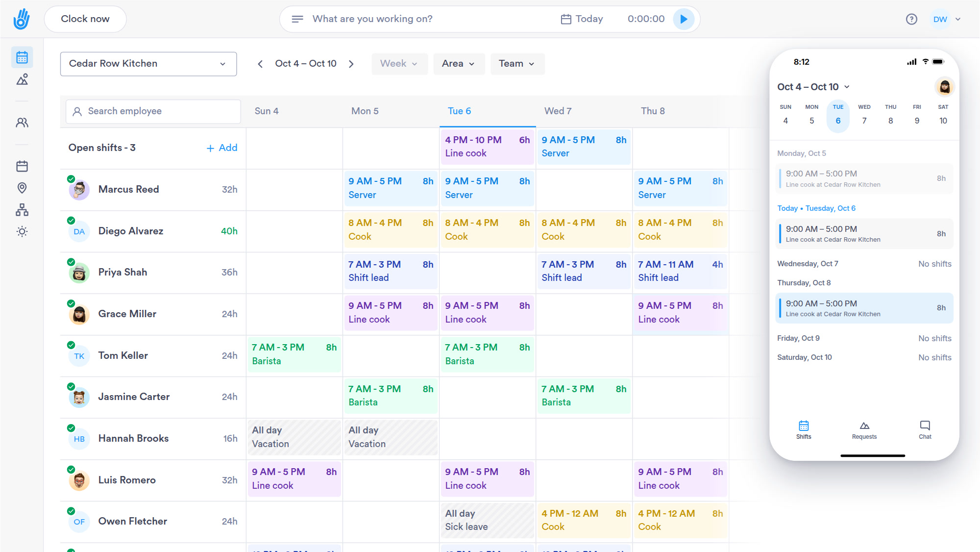Open the organization chart sidebar icon
Viewport: 980px width, 552px height.
tap(22, 210)
